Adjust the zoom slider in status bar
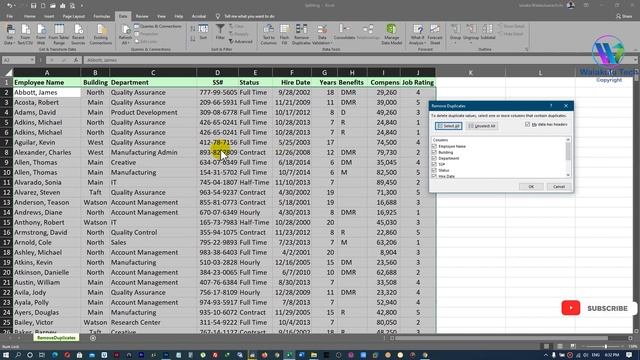640x360 pixels. (x=606, y=346)
